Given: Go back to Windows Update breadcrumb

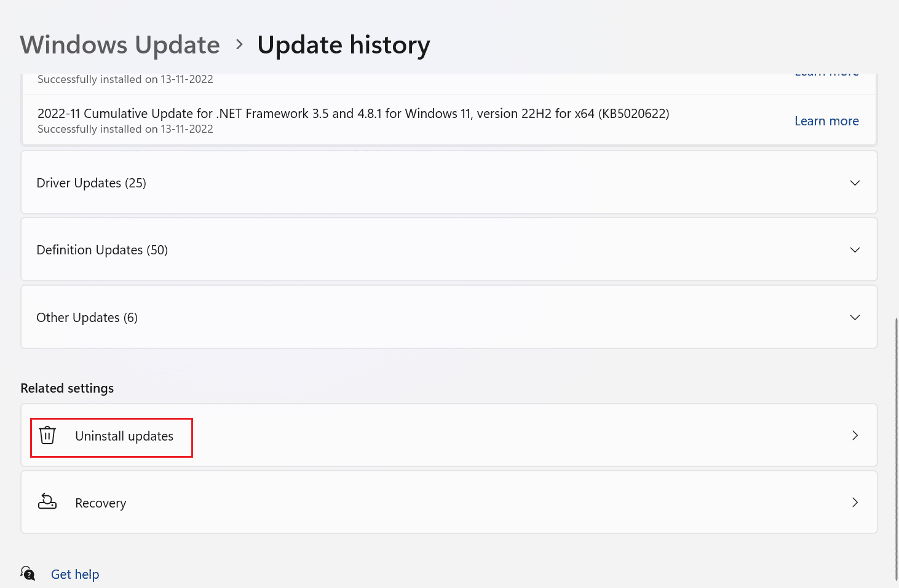Looking at the screenshot, I should pos(120,45).
